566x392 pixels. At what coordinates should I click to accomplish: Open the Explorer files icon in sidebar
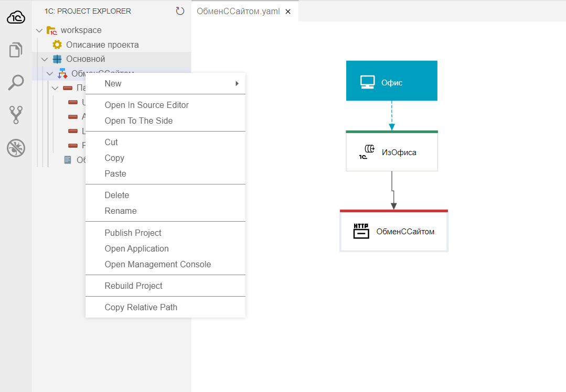(x=16, y=50)
